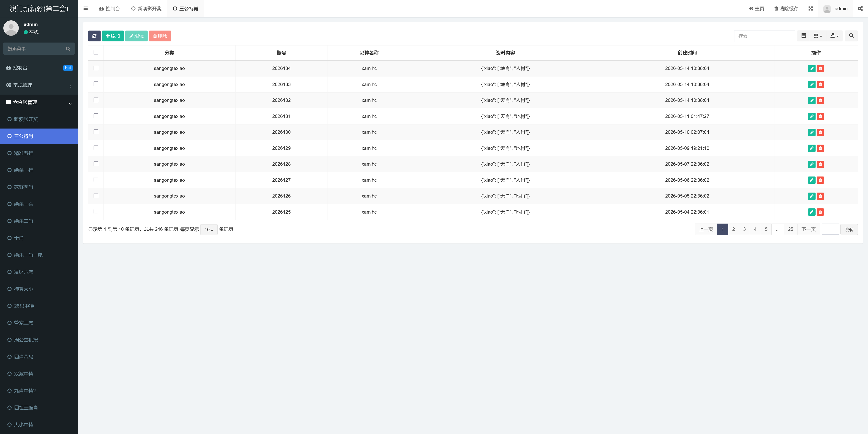Screen dimensions: 868x434
Task: Edit the row for period 2026129
Action: coord(811,148)
